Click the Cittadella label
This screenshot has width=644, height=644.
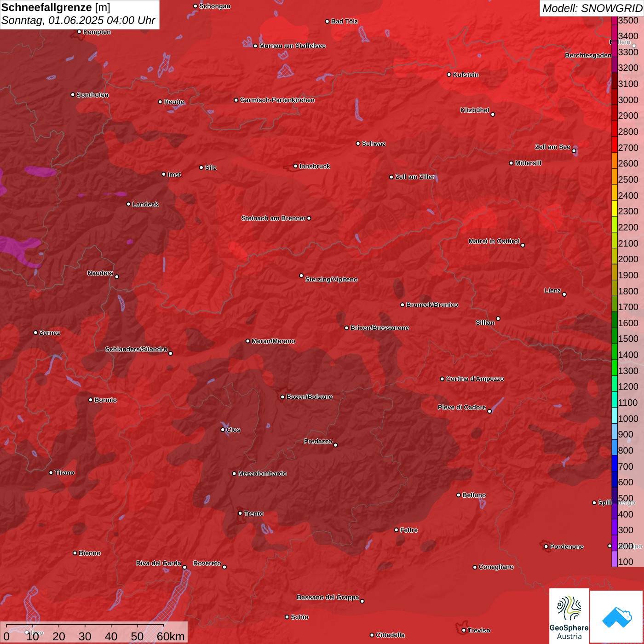391,635
